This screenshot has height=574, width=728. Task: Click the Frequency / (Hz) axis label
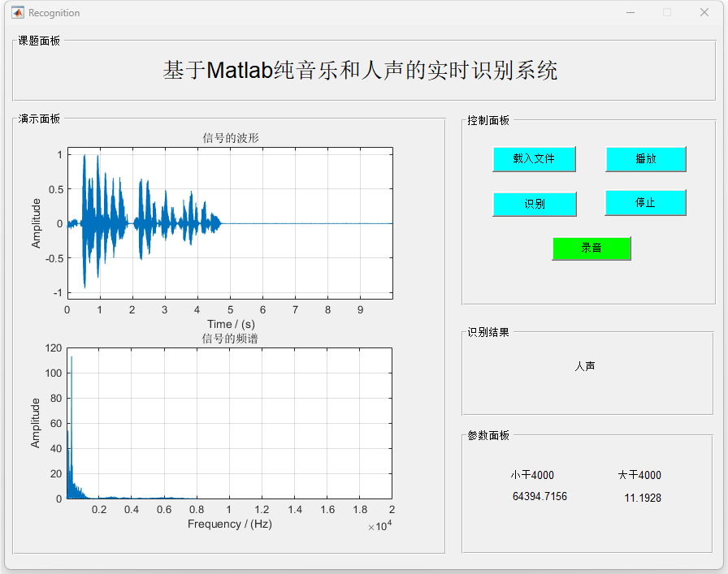(230, 524)
